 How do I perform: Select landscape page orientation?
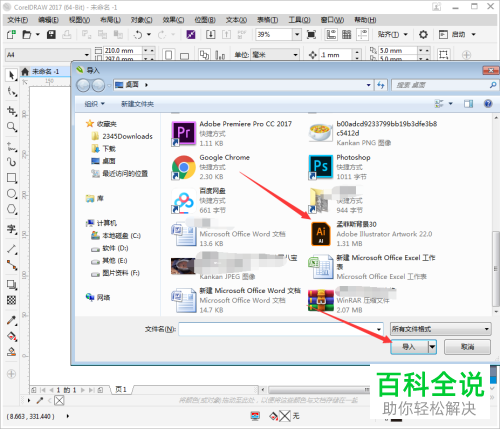pyautogui.click(x=184, y=55)
